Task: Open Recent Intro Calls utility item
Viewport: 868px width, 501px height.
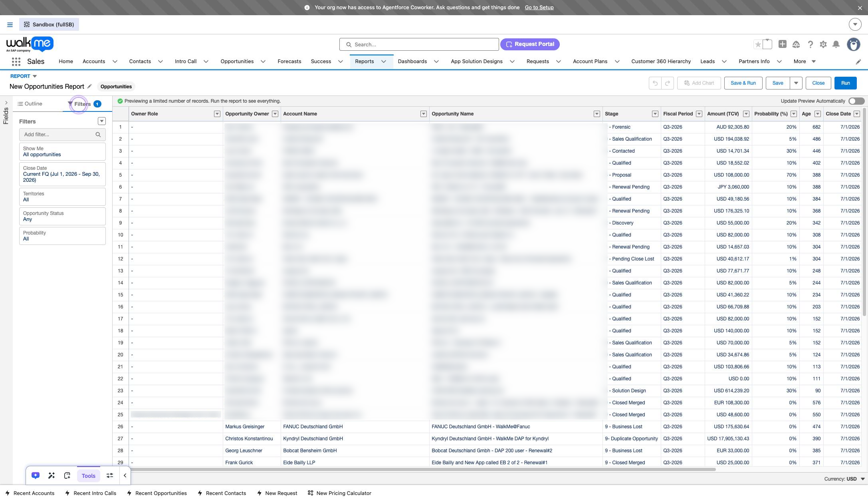Action: [91, 493]
